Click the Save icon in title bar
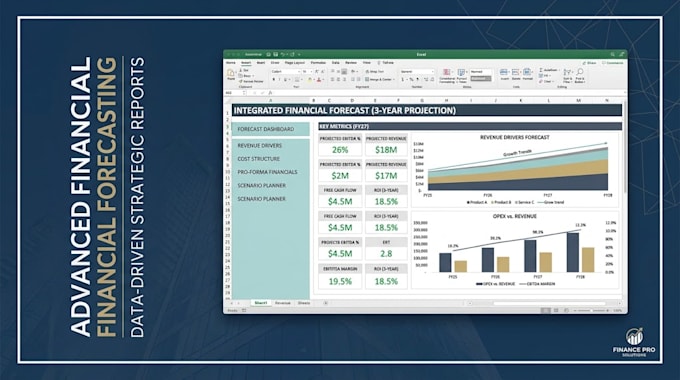 coord(275,55)
